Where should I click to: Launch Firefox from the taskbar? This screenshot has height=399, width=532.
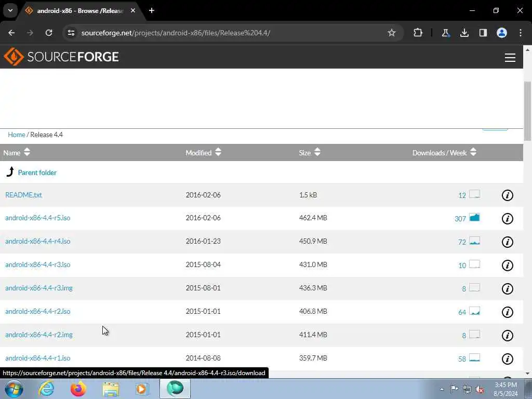(78, 389)
